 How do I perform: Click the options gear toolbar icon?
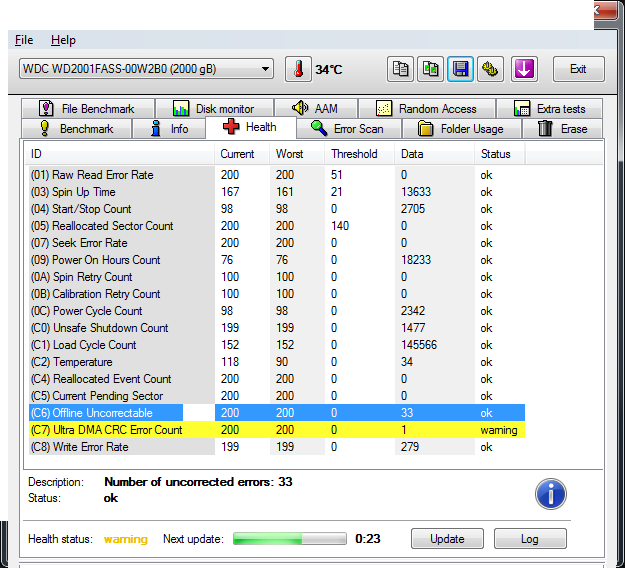click(x=491, y=69)
